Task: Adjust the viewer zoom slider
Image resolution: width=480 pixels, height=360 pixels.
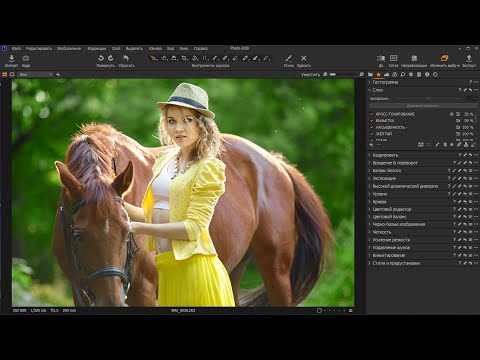Action: (x=342, y=75)
